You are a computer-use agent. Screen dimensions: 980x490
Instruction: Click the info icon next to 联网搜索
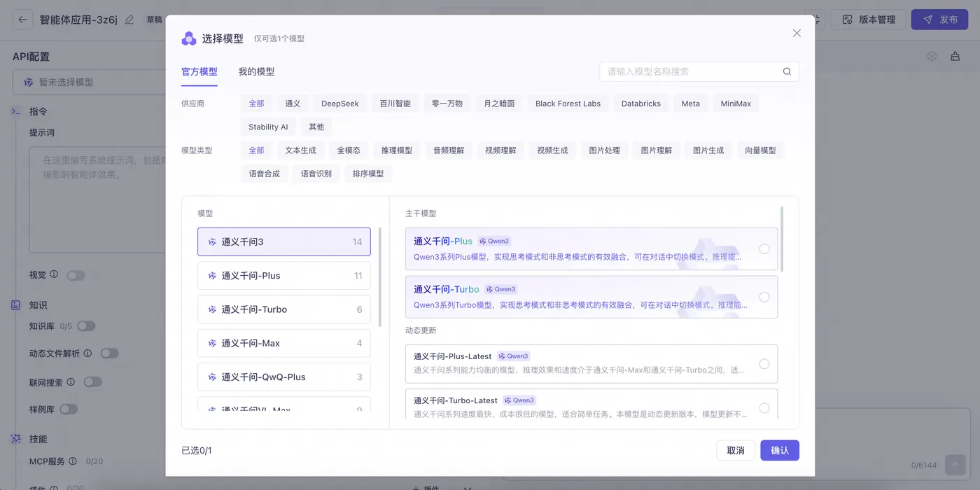(71, 382)
